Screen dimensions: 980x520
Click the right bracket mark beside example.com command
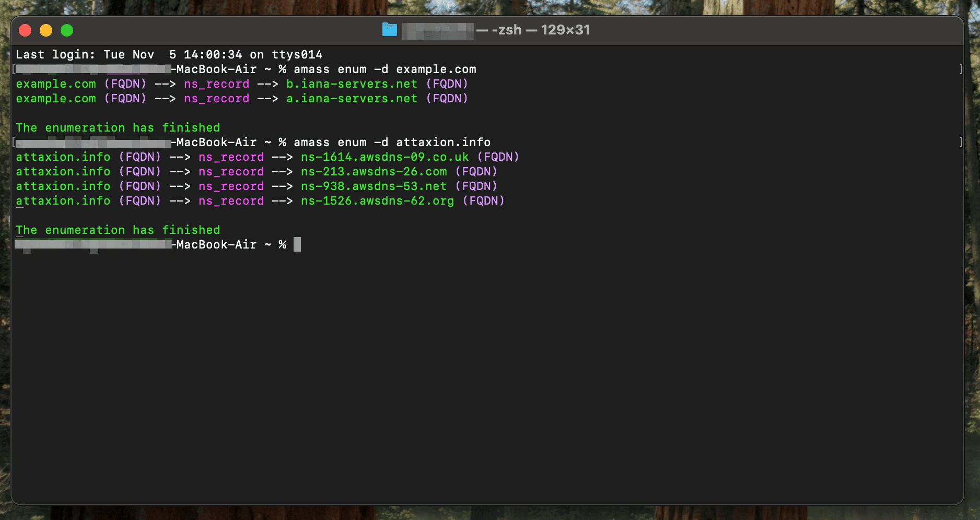tap(961, 69)
